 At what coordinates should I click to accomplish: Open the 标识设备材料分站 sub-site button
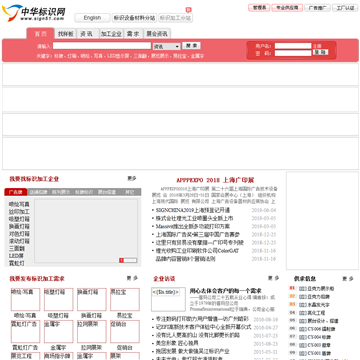[134, 18]
